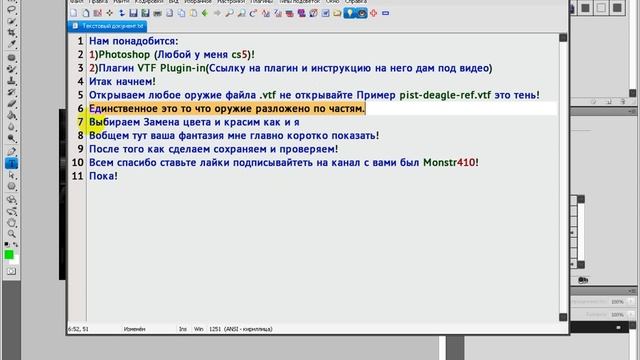This screenshot has width=640, height=360.
Task: Select the Shape tool
Action: point(11,187)
